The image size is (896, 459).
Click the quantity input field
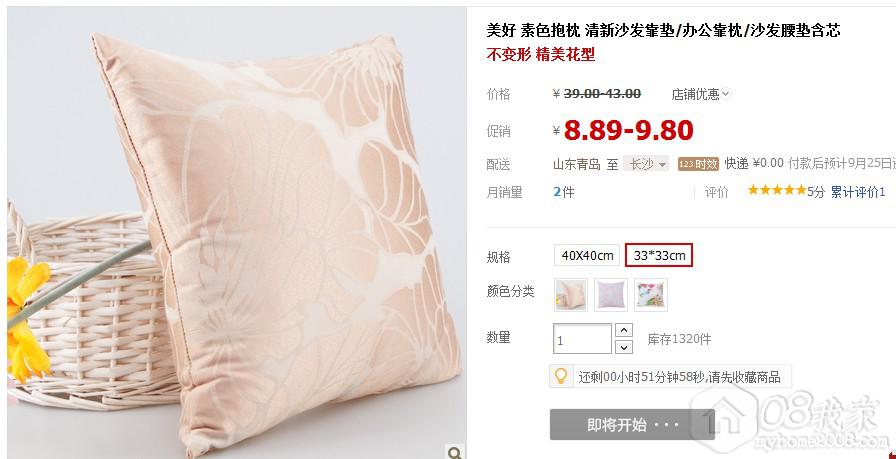582,339
